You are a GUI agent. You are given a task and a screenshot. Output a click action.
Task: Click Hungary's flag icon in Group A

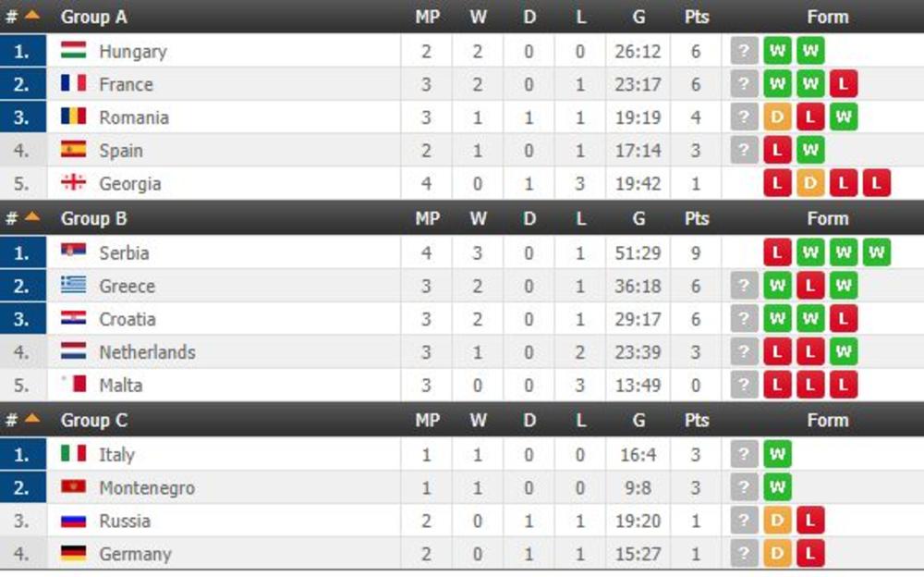coord(73,51)
